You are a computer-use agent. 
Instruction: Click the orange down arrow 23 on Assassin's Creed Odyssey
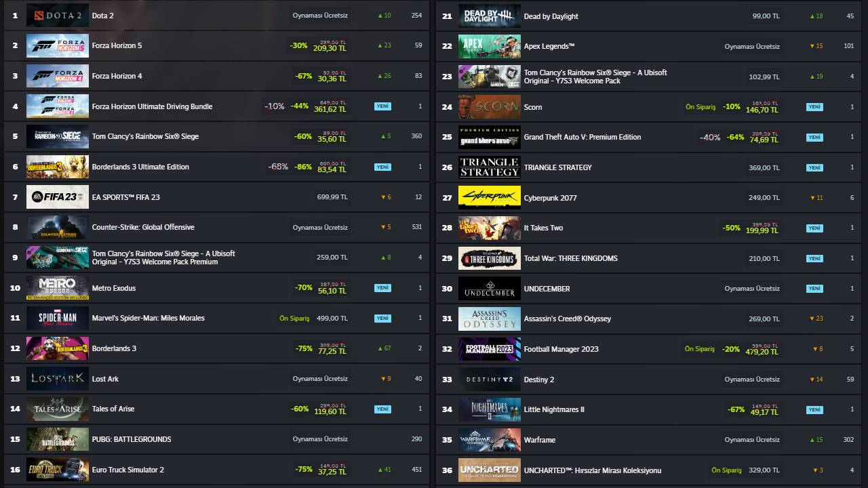[816, 319]
